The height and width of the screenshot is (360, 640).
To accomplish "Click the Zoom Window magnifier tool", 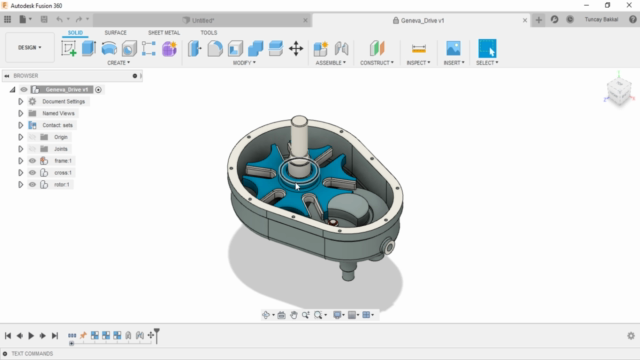I will [318, 315].
